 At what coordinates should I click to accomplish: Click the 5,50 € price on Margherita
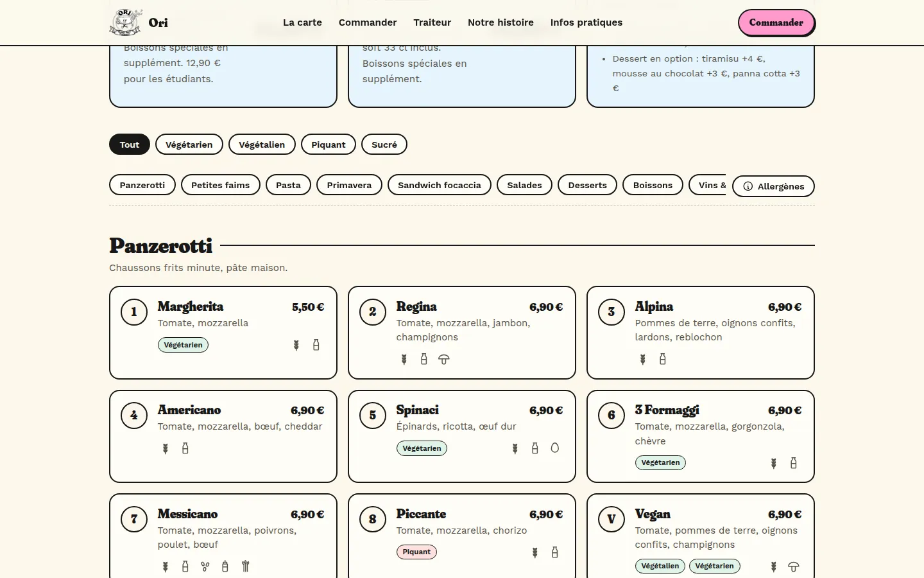[308, 307]
